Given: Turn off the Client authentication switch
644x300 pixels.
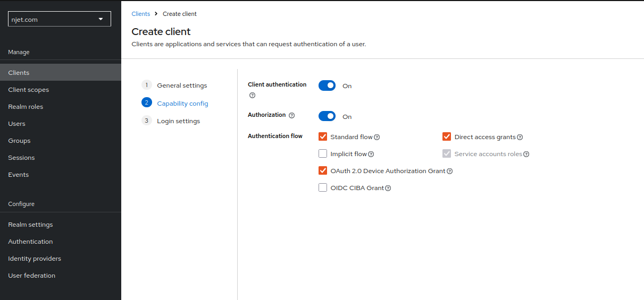Looking at the screenshot, I should (x=327, y=85).
